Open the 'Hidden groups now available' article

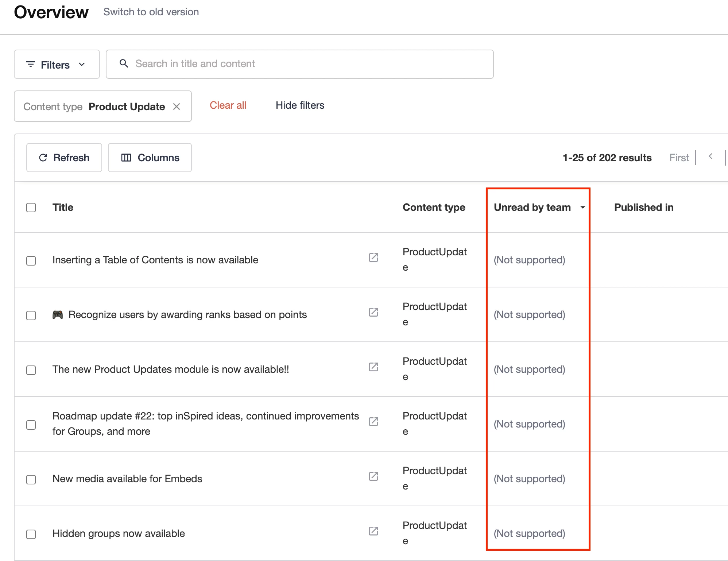(118, 533)
